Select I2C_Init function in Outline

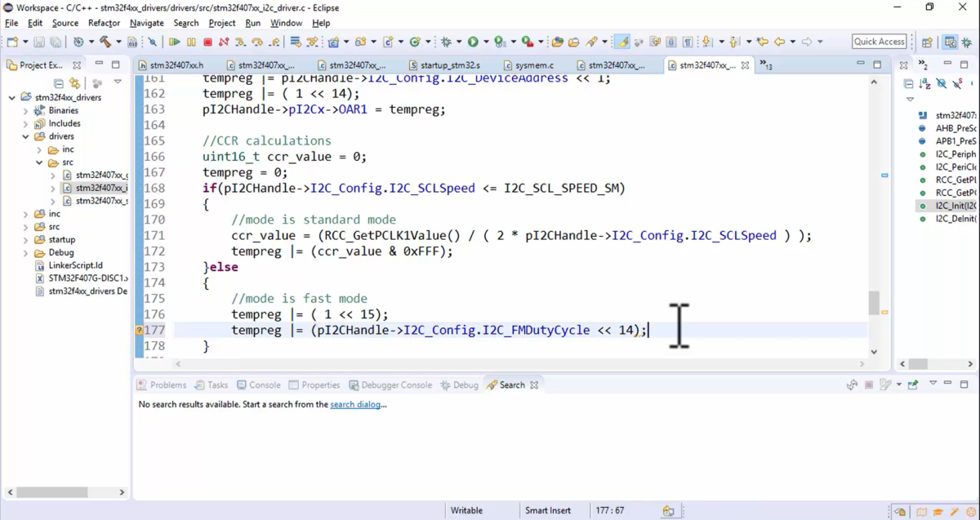tap(948, 206)
